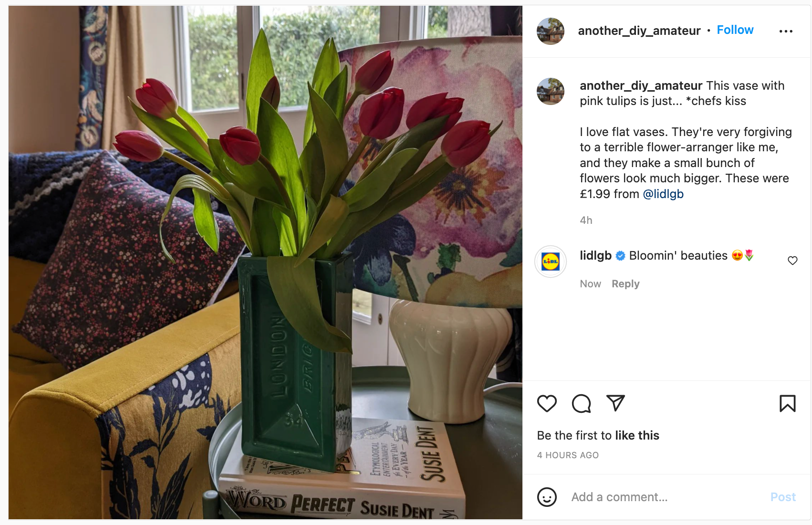
Task: Open comments via the speech bubble icon
Action: coord(581,404)
